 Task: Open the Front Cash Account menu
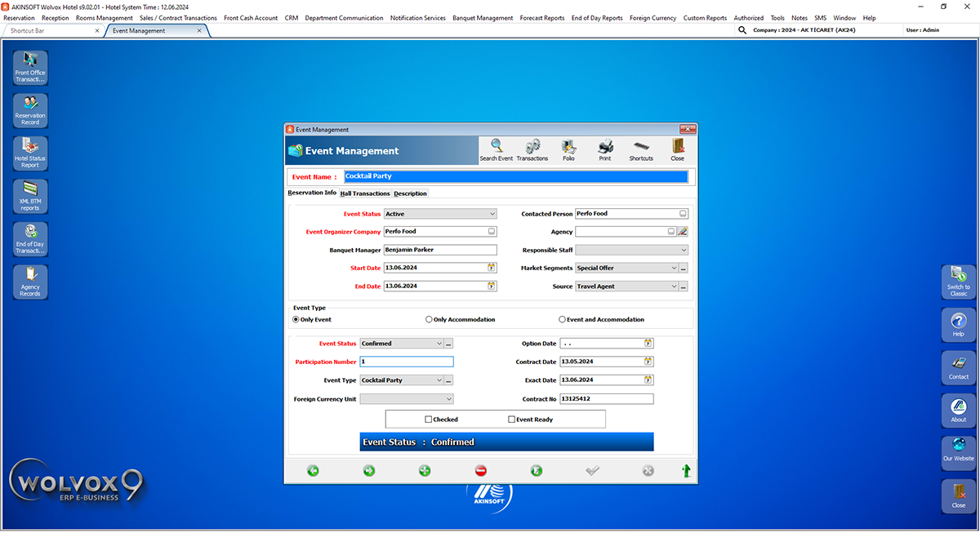click(x=251, y=18)
